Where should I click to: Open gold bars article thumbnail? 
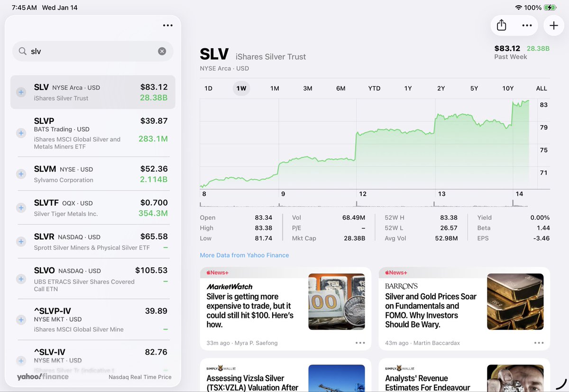pos(515,301)
